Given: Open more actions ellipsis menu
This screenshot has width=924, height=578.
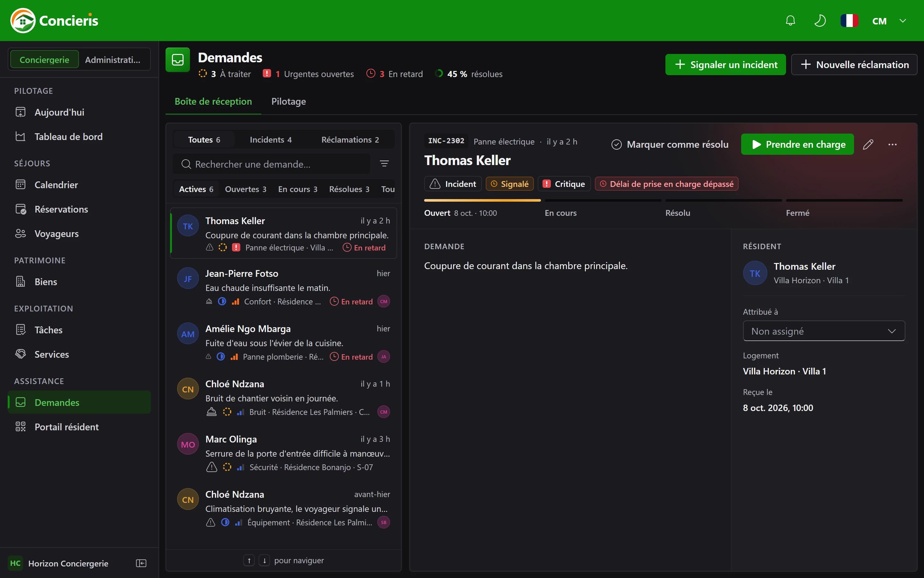Looking at the screenshot, I should [x=892, y=144].
